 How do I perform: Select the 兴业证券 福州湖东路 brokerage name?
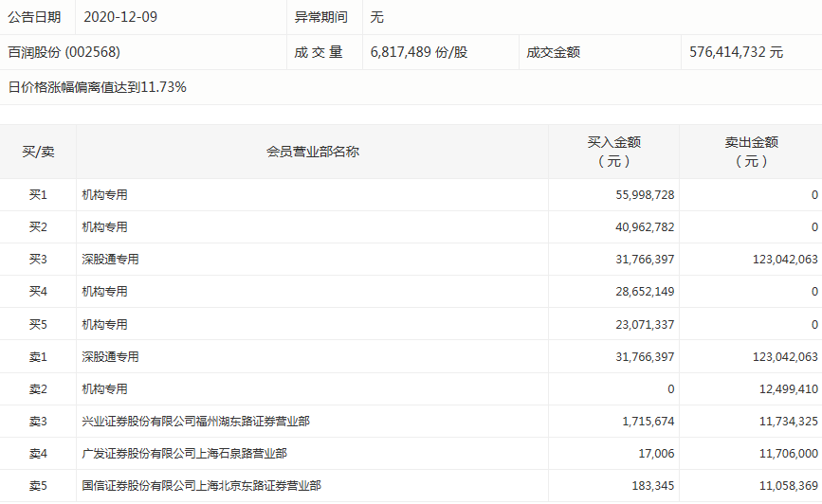click(x=195, y=422)
